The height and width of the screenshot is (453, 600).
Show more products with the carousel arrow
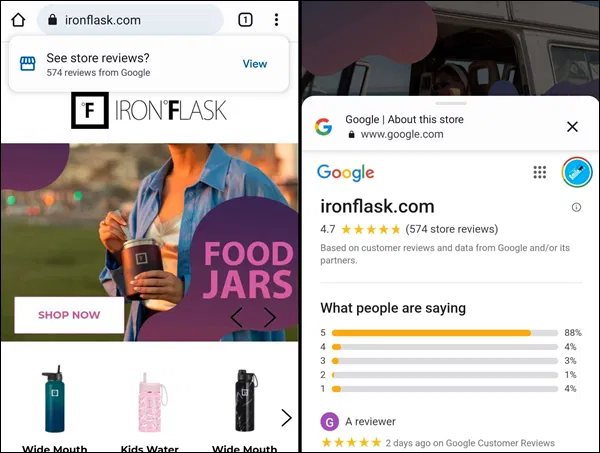click(286, 417)
